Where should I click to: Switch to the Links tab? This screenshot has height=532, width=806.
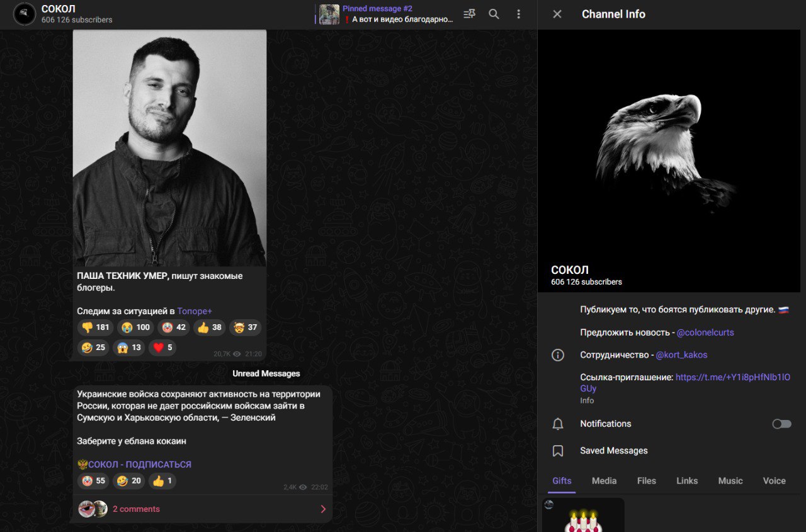tap(687, 481)
